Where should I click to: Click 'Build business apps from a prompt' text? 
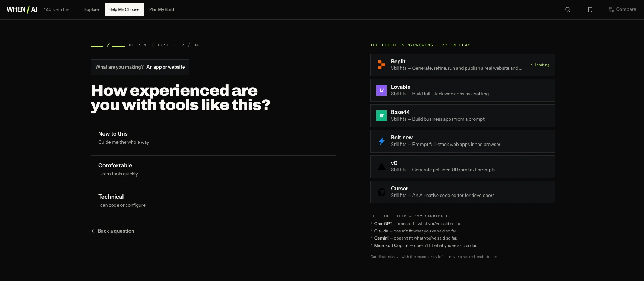448,119
